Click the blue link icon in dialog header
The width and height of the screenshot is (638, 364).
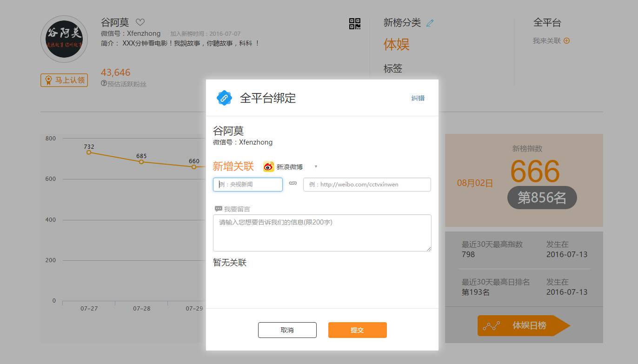(x=224, y=98)
